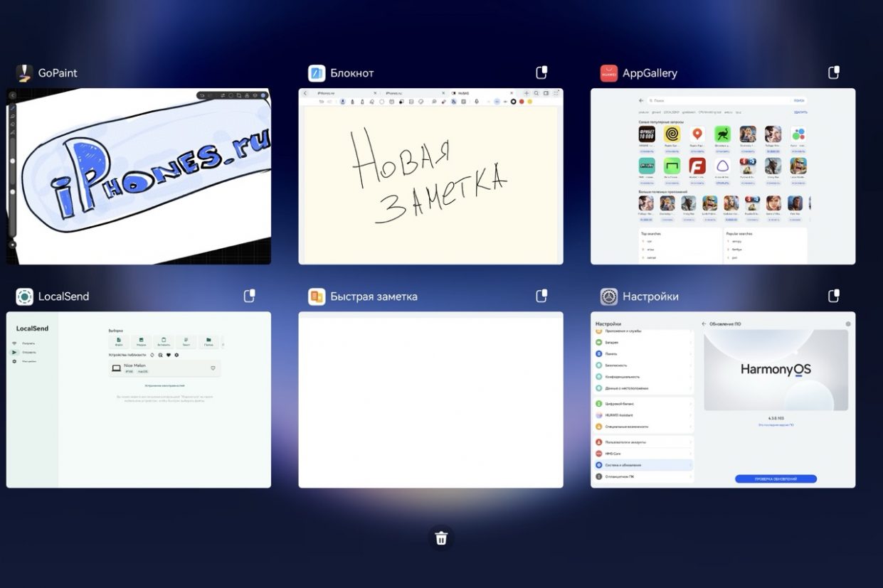Image resolution: width=883 pixels, height=588 pixels.
Task: Tap the red AppGallery app icon
Action: point(608,73)
